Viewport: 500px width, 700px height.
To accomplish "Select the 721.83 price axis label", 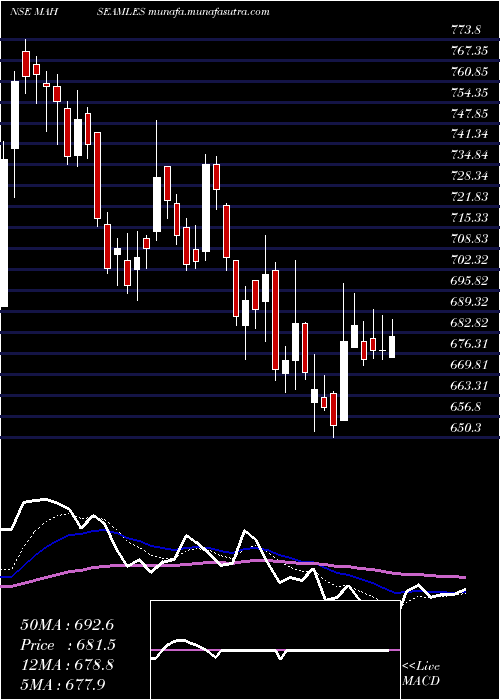I will pos(469,196).
